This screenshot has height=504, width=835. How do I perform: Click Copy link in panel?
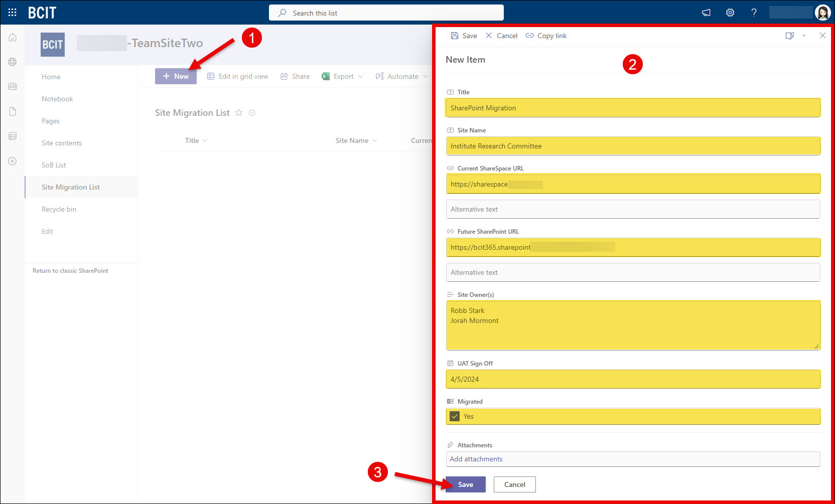546,36
